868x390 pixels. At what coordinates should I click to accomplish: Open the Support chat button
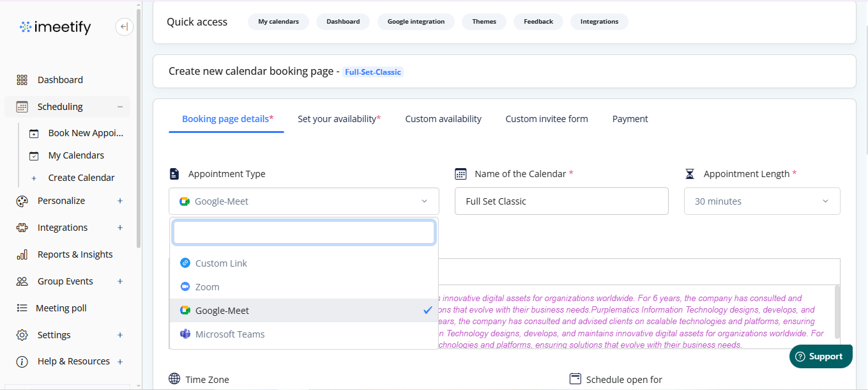pyautogui.click(x=820, y=357)
